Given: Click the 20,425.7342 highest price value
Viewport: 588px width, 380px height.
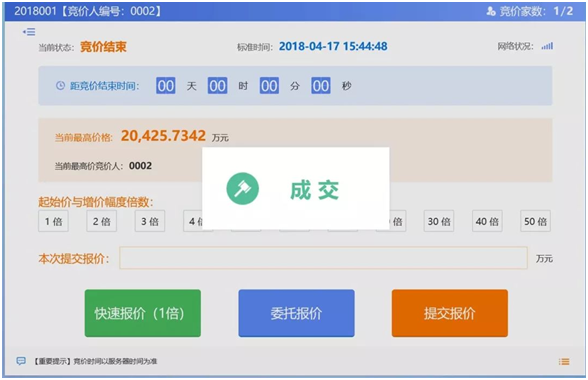Looking at the screenshot, I should pos(163,136).
